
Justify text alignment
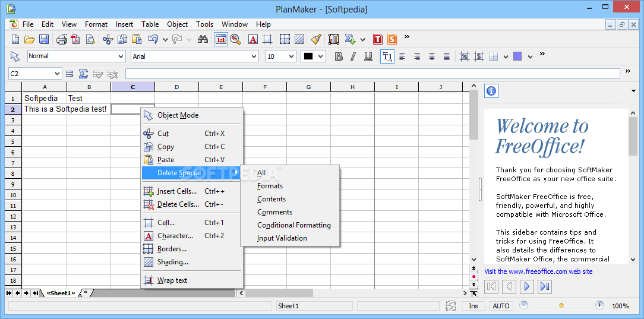[446, 56]
